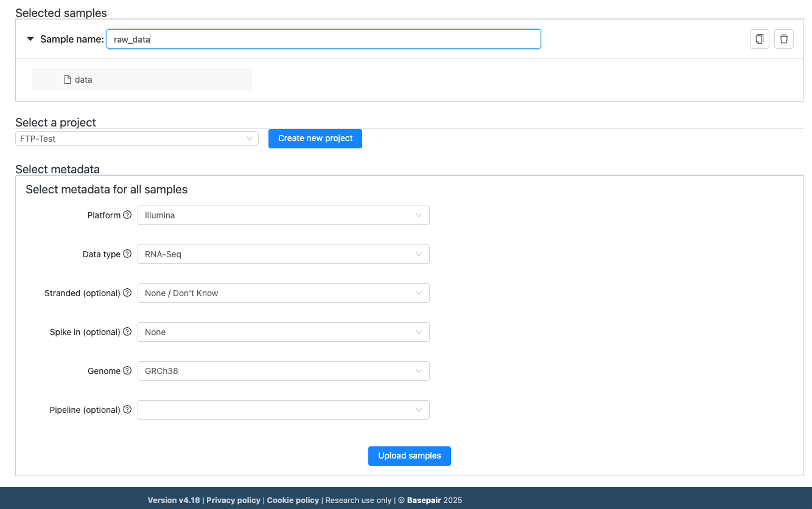Open the Privacy policy link

(233, 500)
